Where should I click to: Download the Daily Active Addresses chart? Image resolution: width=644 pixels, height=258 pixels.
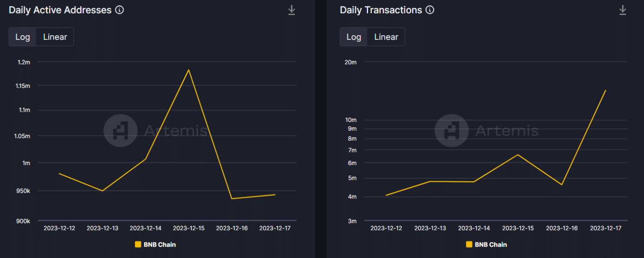click(x=292, y=10)
